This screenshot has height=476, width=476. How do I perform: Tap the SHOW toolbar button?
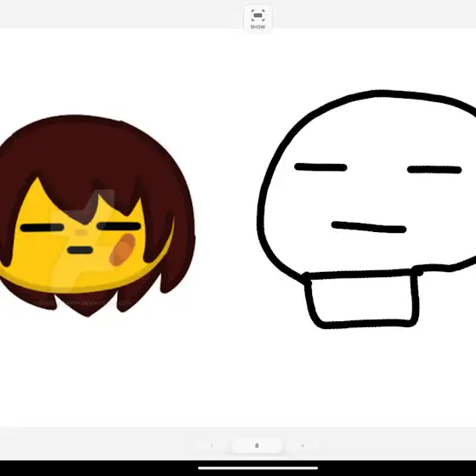(x=258, y=19)
